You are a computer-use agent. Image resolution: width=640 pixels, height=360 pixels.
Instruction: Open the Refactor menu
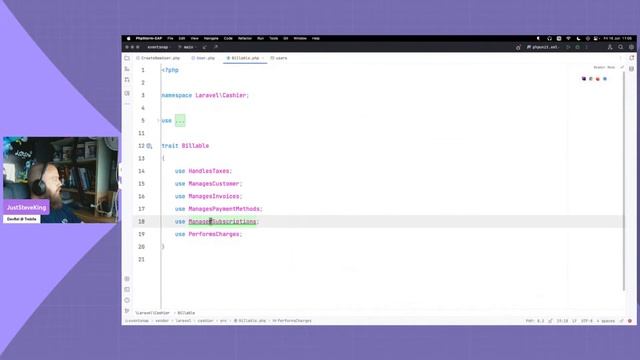tap(245, 38)
